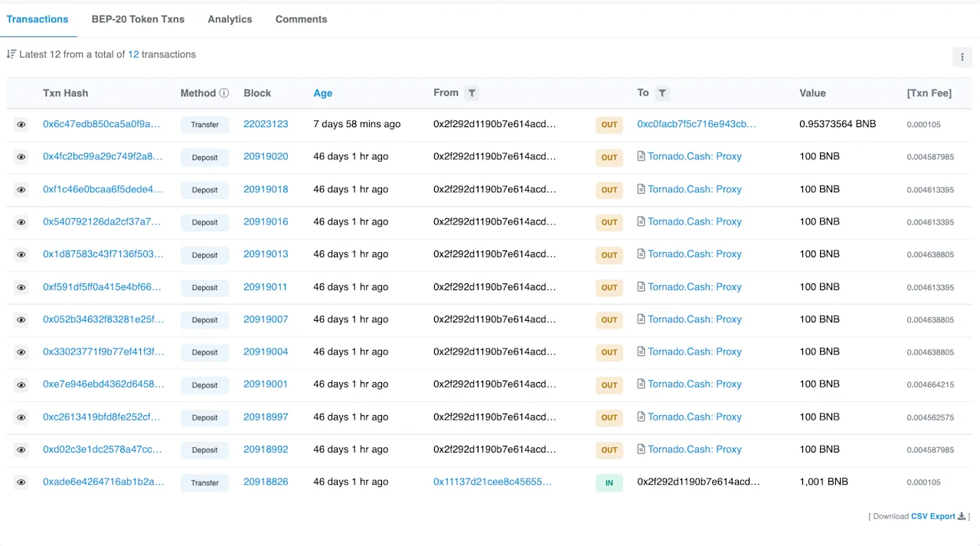Click OUT badge in block 22023123 row
The width and height of the screenshot is (980, 546).
click(x=609, y=125)
